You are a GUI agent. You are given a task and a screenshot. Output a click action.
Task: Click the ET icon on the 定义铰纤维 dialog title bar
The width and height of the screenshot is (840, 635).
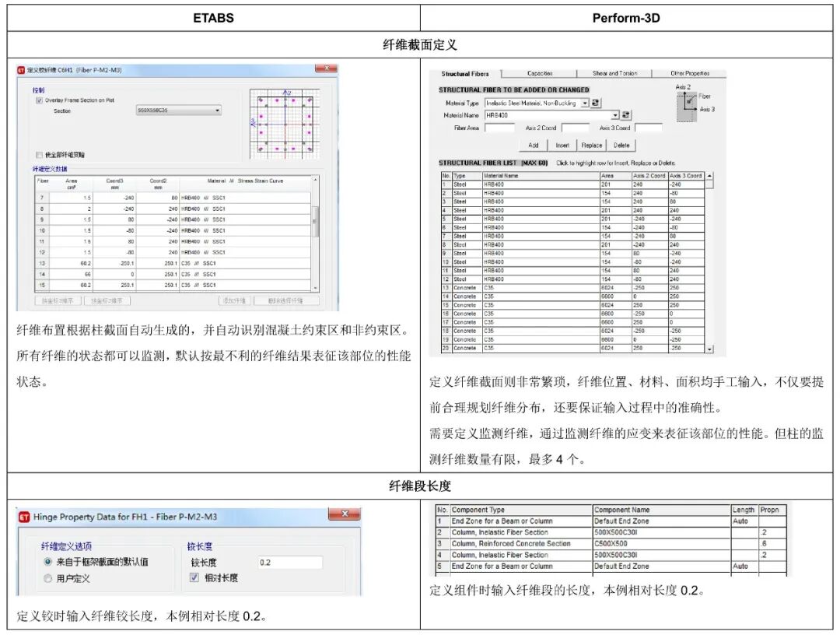19,71
